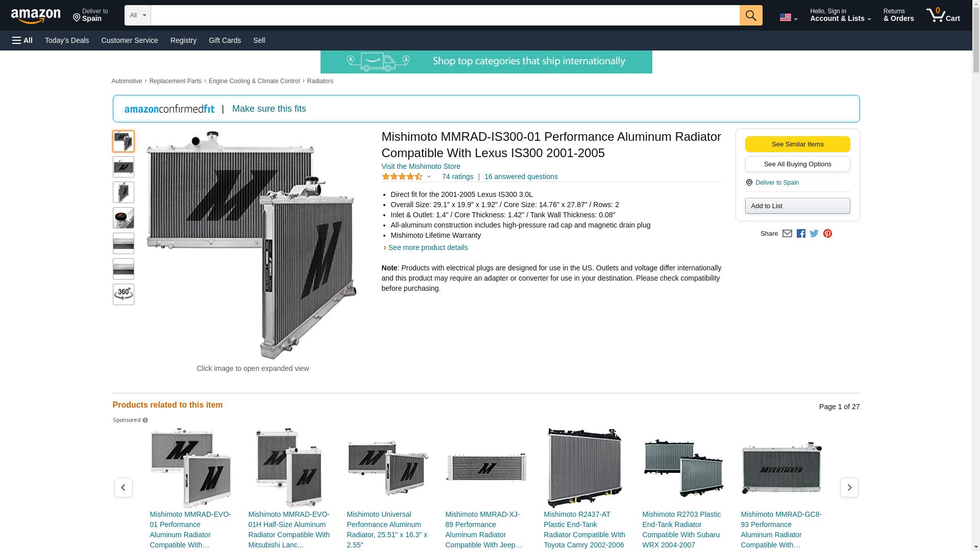This screenshot has height=551, width=980.
Task: Click the Amazon logo
Action: [36, 16]
